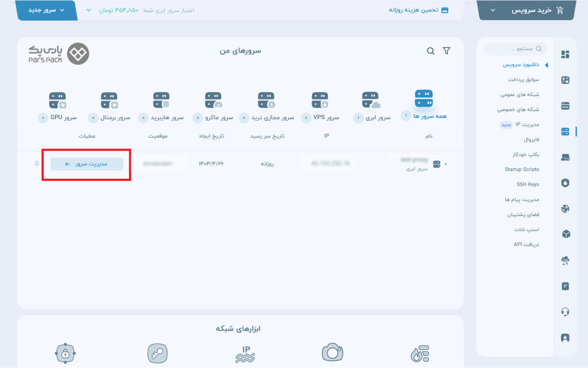Open the snapshot camera tool in network tools
588x368 pixels.
[332, 352]
